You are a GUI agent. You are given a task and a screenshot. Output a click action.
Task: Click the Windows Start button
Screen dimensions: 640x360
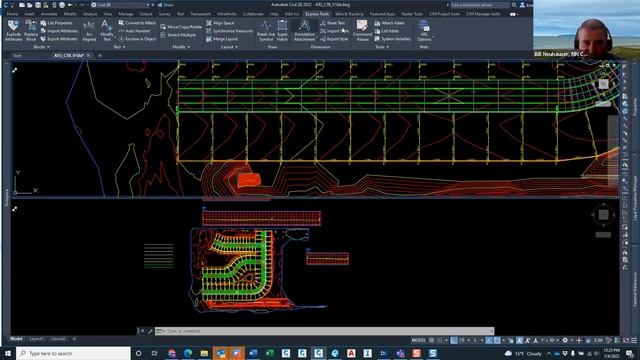pos(7,353)
